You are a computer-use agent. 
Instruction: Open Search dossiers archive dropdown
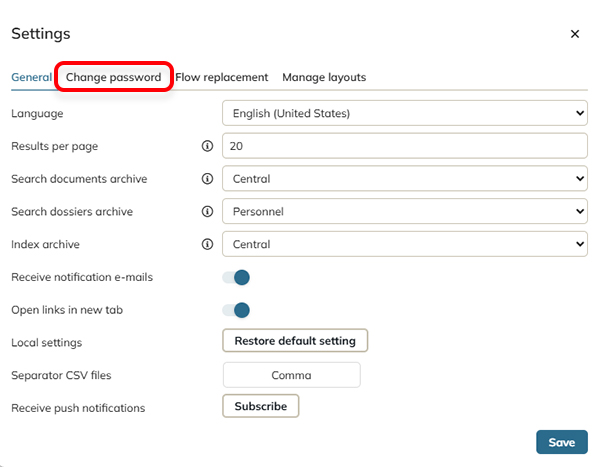coord(405,211)
